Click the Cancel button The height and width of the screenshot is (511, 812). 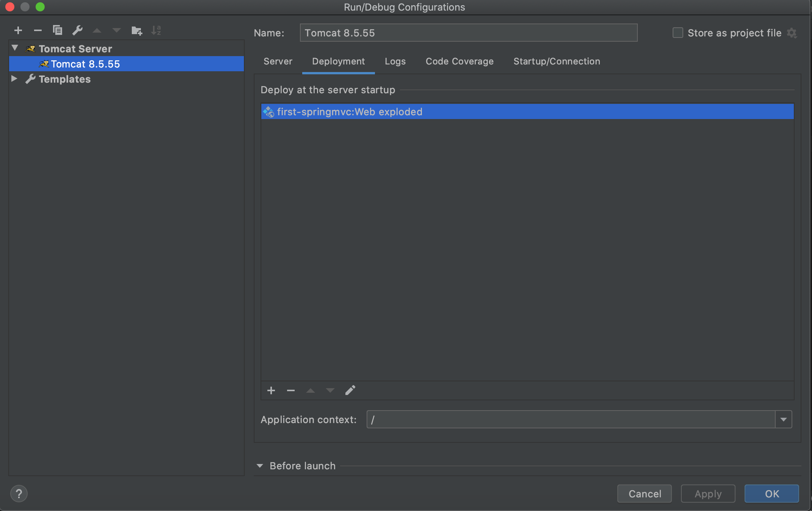coord(645,494)
